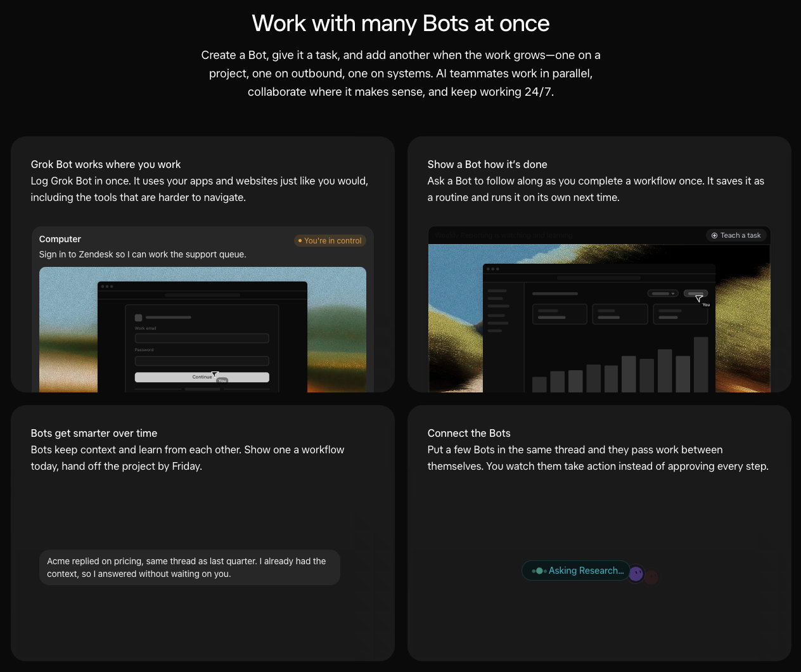Click the Bots get smarter over time title

tap(94, 433)
